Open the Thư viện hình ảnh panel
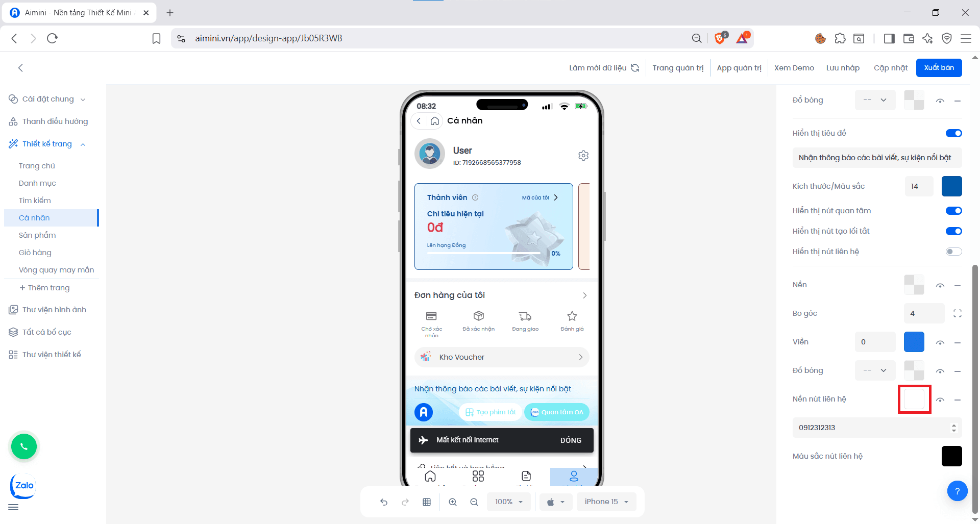 (x=54, y=309)
